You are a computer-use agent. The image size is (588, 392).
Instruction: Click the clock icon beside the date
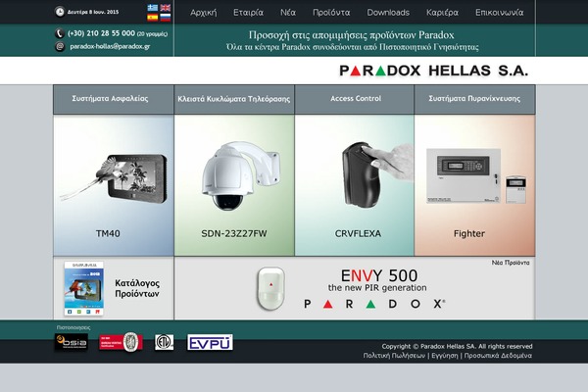pos(60,12)
